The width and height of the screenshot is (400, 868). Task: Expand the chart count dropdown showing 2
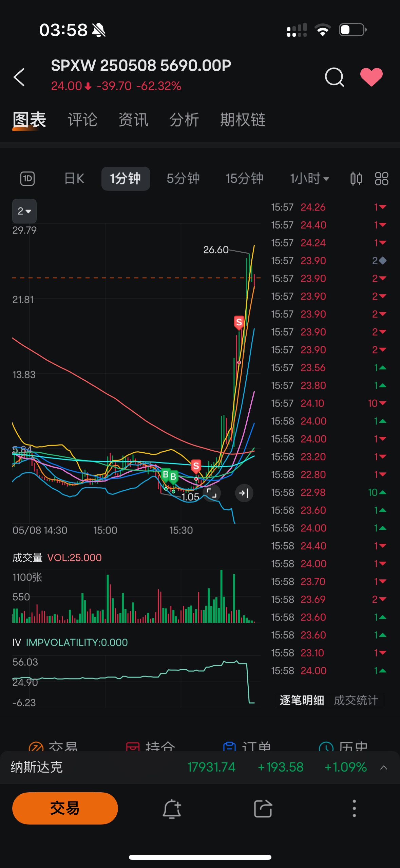click(24, 211)
